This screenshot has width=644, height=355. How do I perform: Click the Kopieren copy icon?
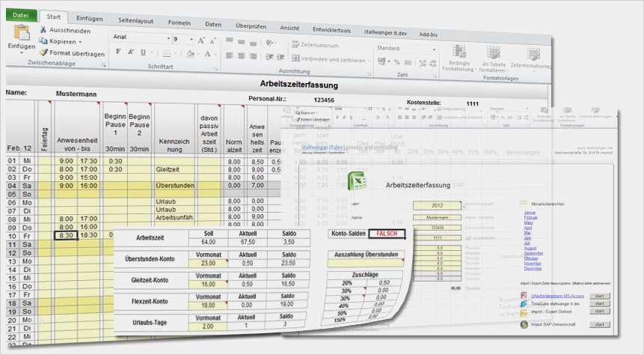click(43, 40)
